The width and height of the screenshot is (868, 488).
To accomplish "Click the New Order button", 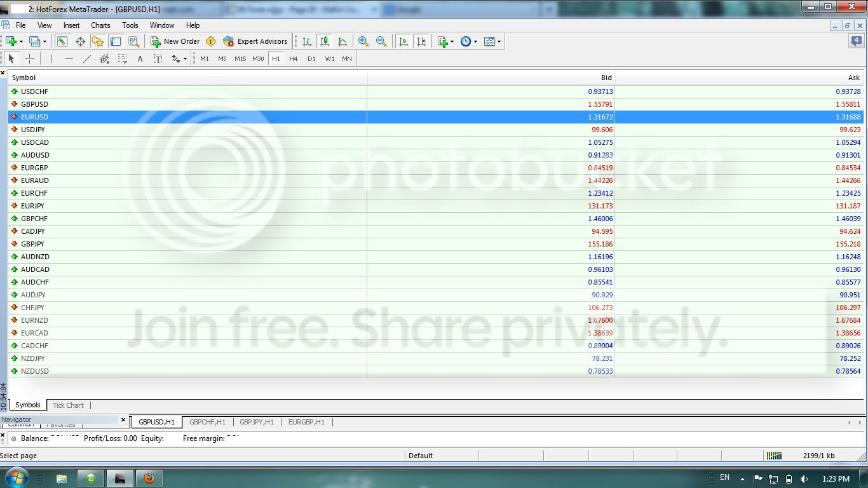I will [x=175, y=41].
